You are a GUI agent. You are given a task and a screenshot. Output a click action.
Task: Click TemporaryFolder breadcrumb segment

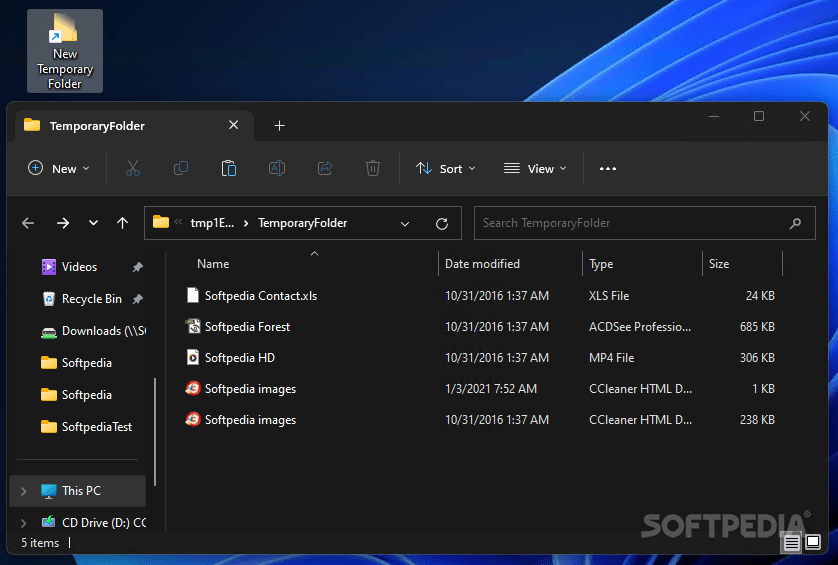302,223
